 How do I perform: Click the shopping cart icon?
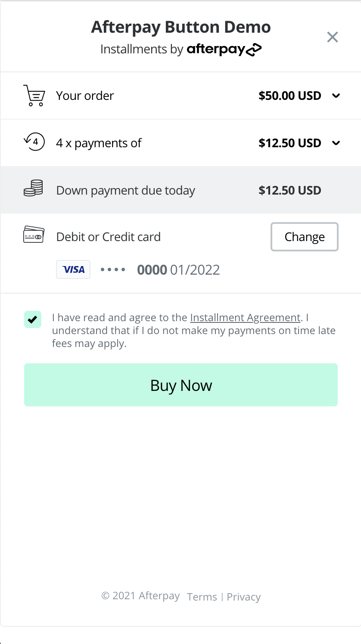(34, 96)
